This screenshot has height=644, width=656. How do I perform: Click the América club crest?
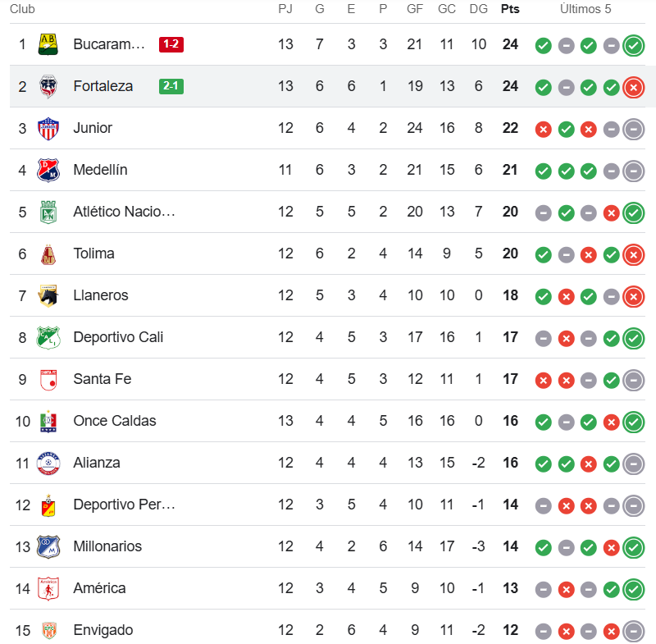tap(48, 588)
